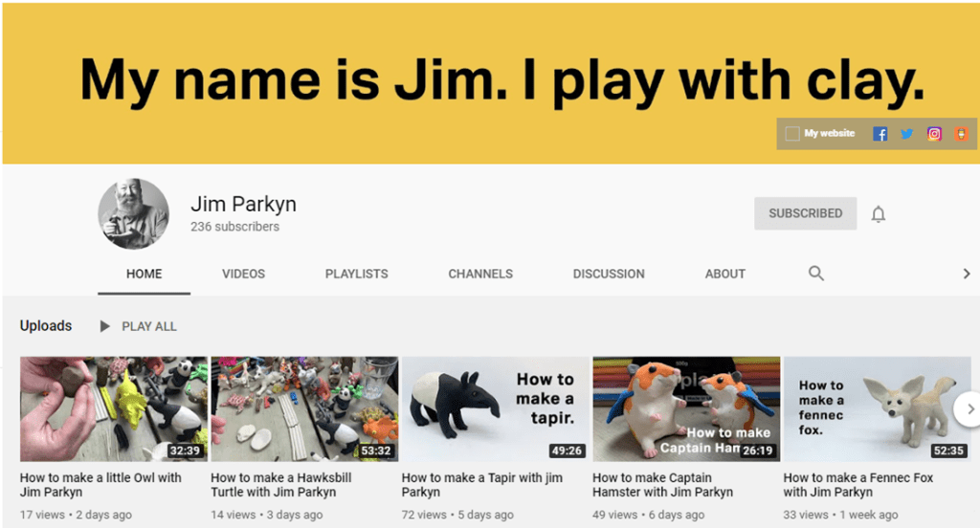Search the channel with the magnifier icon
Screen dimensions: 980x528
(x=815, y=274)
